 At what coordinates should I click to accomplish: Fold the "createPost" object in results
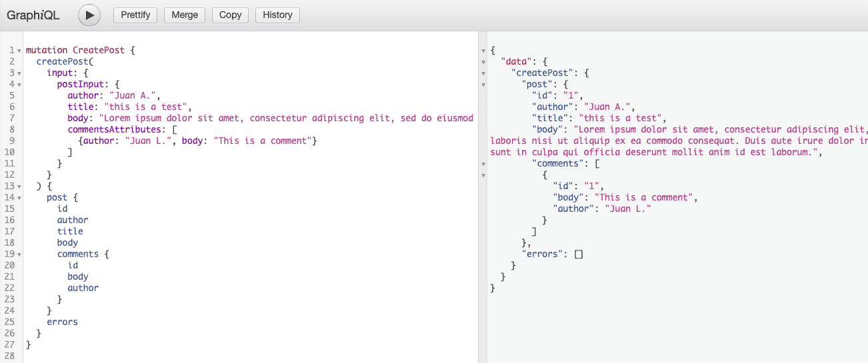tap(483, 73)
